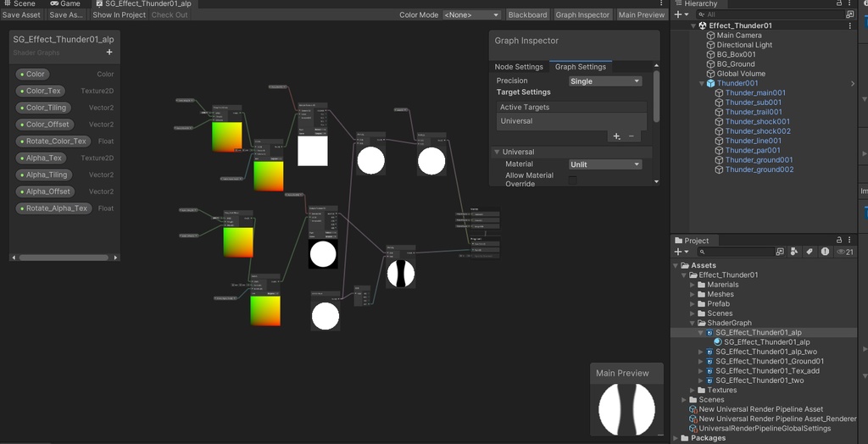Viewport: 868px width, 444px height.
Task: Click the Project filter icon next to tag
Action: [794, 252]
